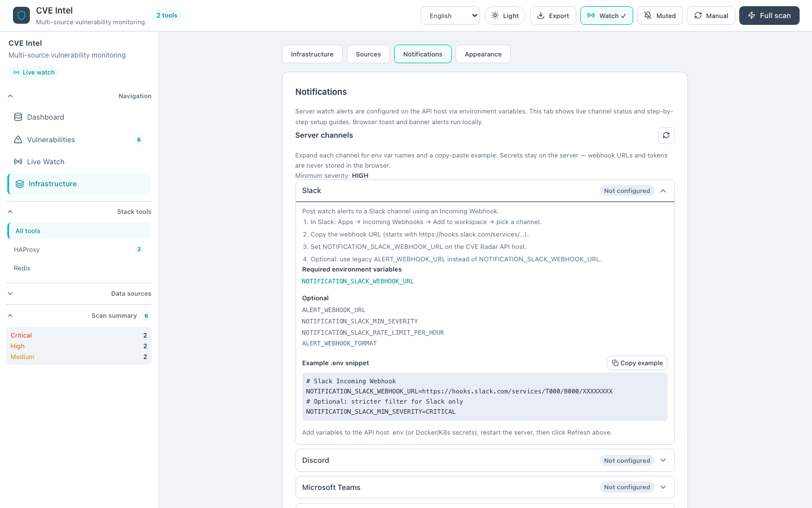This screenshot has height=508, width=812.
Task: Click the Server channels heading
Action: click(324, 135)
